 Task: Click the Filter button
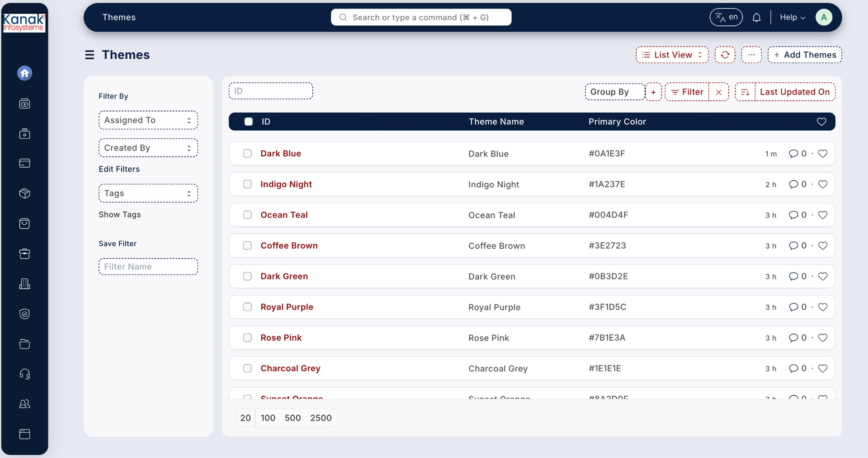click(x=687, y=92)
